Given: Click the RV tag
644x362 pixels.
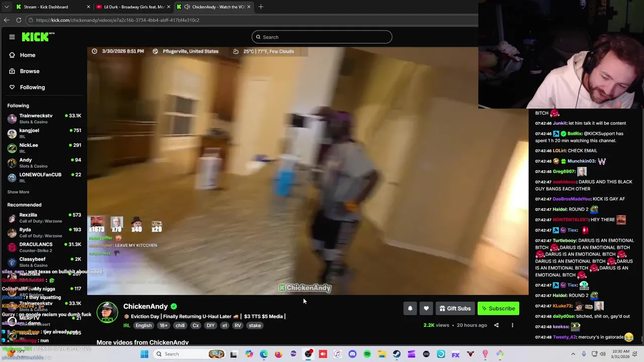Looking at the screenshot, I should click(x=237, y=325).
